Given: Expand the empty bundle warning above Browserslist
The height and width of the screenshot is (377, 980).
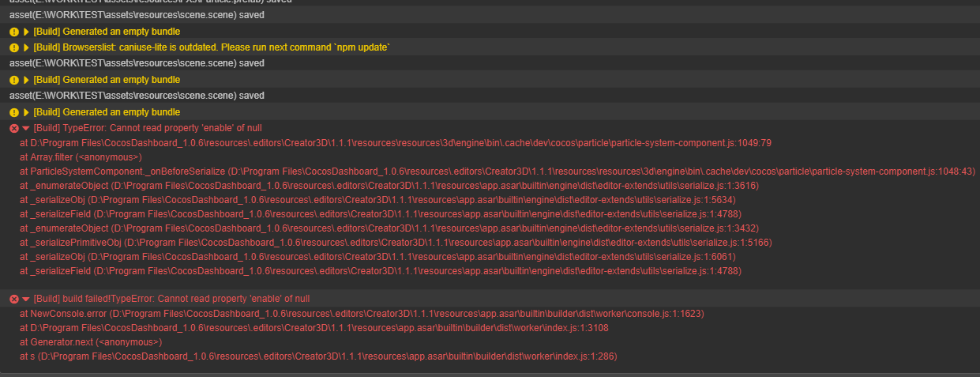Looking at the screenshot, I should click(26, 32).
